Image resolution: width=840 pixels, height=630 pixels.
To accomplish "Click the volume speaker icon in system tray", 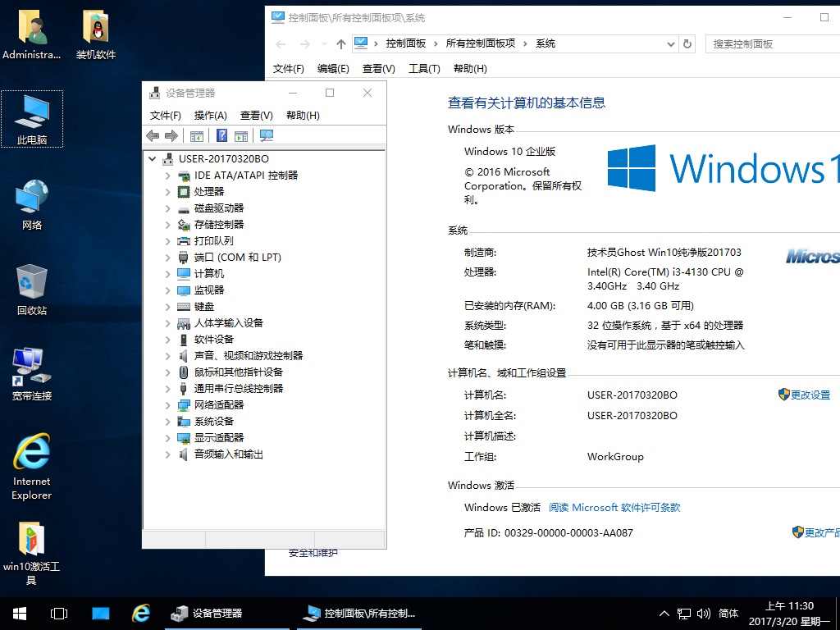I will pos(703,614).
